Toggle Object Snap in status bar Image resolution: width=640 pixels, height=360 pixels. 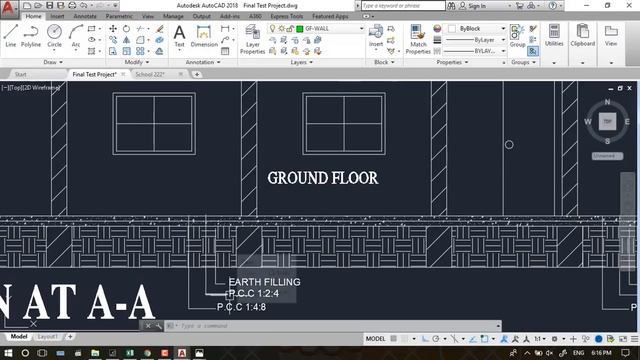[484, 339]
